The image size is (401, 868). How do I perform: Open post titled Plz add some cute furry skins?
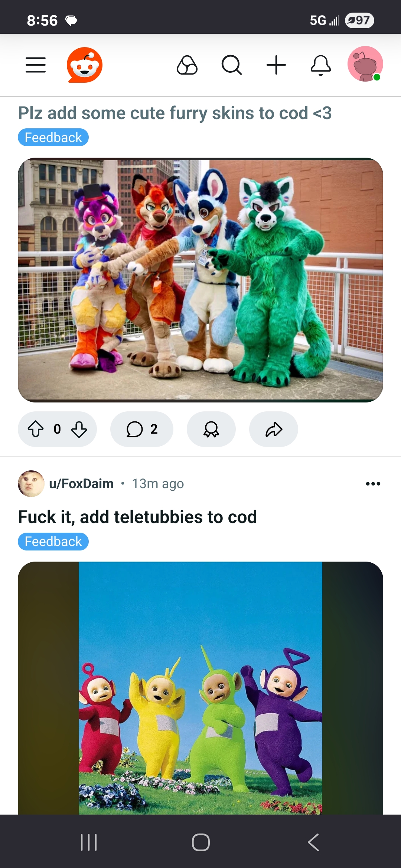175,113
